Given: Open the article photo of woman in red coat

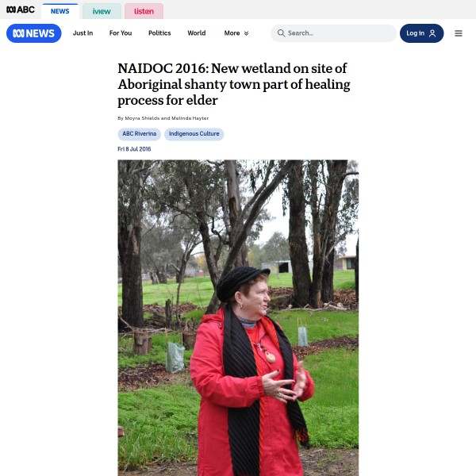Looking at the screenshot, I should pos(238,317).
